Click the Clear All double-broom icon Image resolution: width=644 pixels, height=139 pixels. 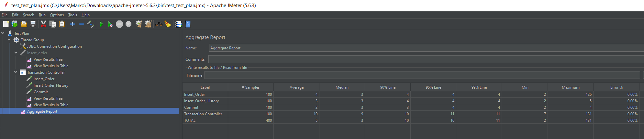[x=148, y=24]
